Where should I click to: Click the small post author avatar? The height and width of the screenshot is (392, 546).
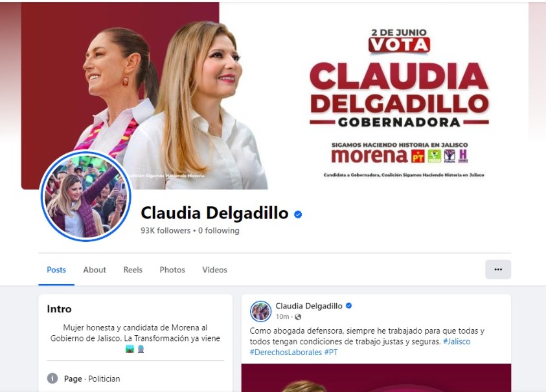[x=260, y=311]
